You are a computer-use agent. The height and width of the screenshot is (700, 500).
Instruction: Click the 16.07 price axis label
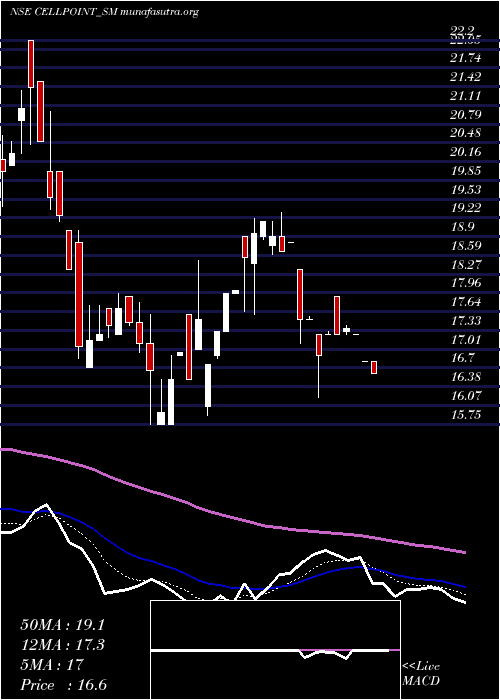click(466, 395)
